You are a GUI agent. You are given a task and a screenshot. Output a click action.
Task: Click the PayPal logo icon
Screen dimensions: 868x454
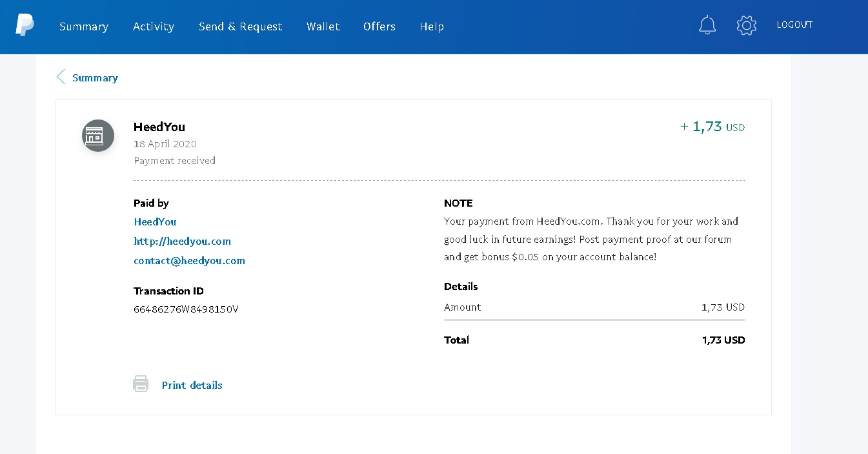(25, 25)
